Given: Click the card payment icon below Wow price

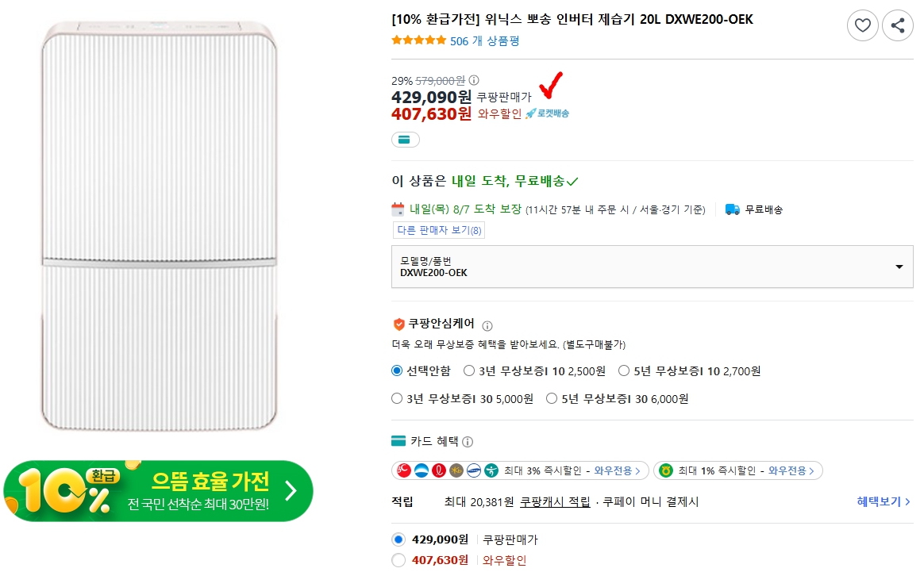Looking at the screenshot, I should [405, 139].
